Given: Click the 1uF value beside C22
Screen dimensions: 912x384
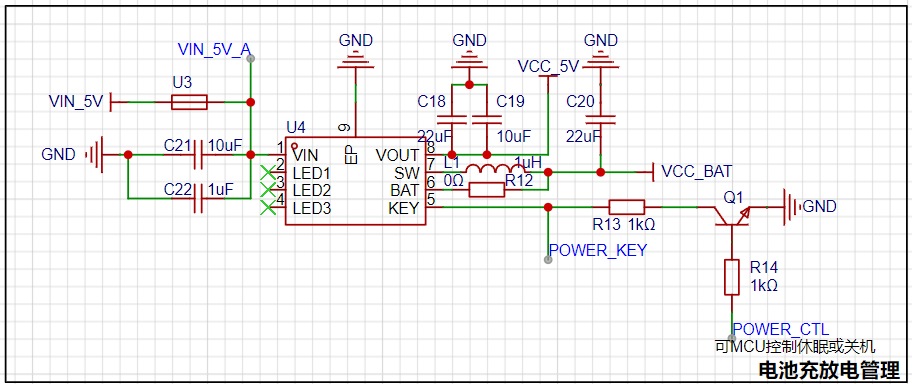Looking at the screenshot, I should pyautogui.click(x=221, y=189).
